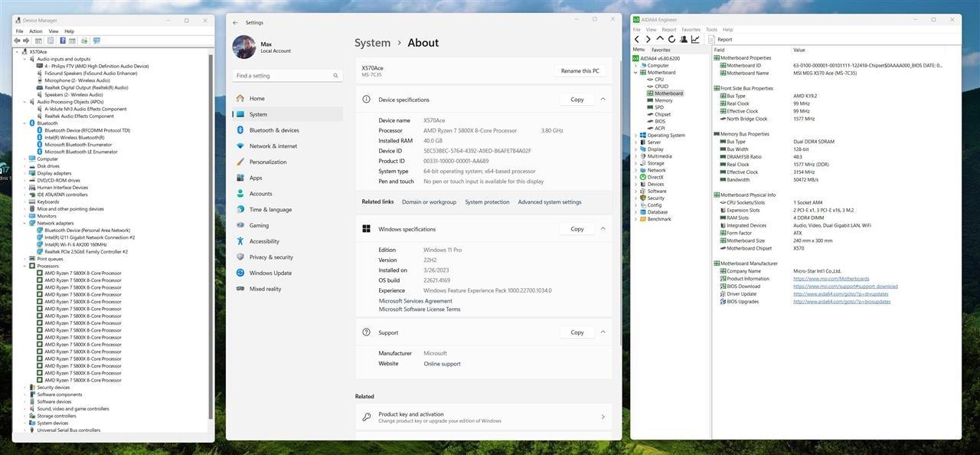This screenshot has width=980, height=455.
Task: Collapse Motherboard node in AIDA64 tree
Action: coord(635,73)
